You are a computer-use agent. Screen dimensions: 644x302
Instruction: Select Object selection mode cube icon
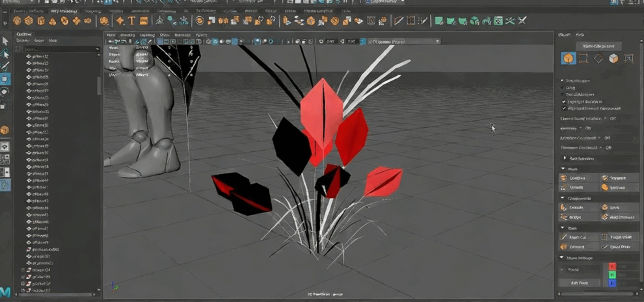click(569, 59)
